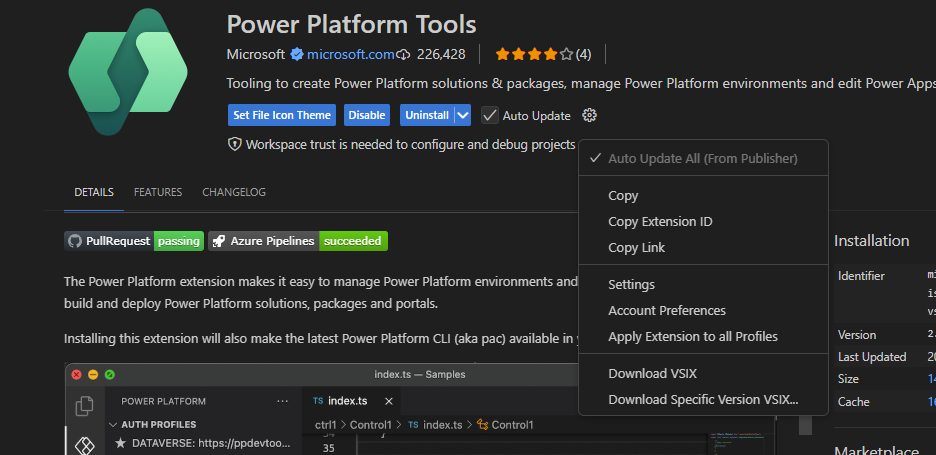Open Settings from the context menu
The width and height of the screenshot is (936, 455).
click(x=703, y=284)
